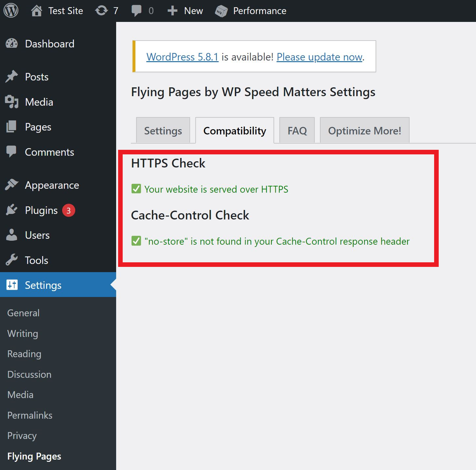Viewport: 476px width, 470px height.
Task: Click the HTTPS check green checkmark
Action: (136, 189)
